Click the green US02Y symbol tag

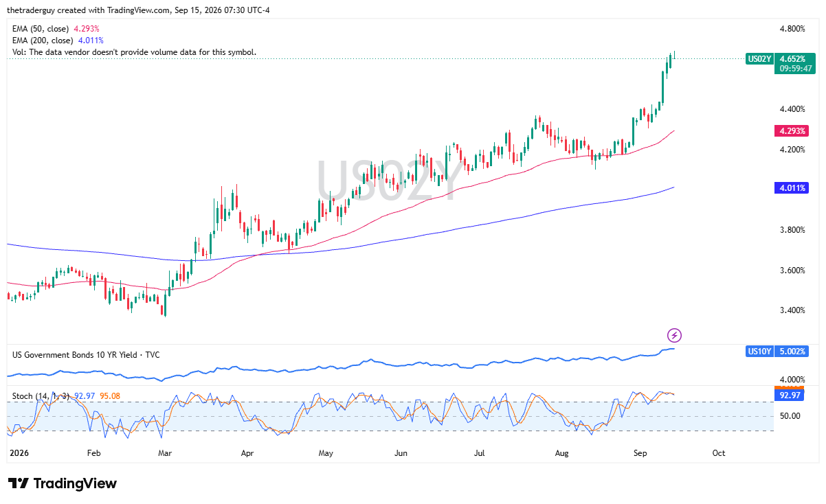tap(759, 59)
